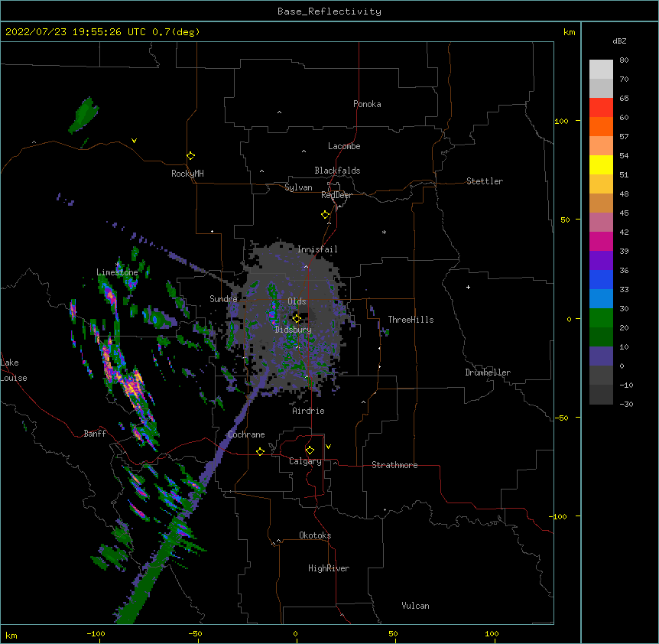
Task: Click the -30 value in the dBZ legend
Action: (626, 404)
